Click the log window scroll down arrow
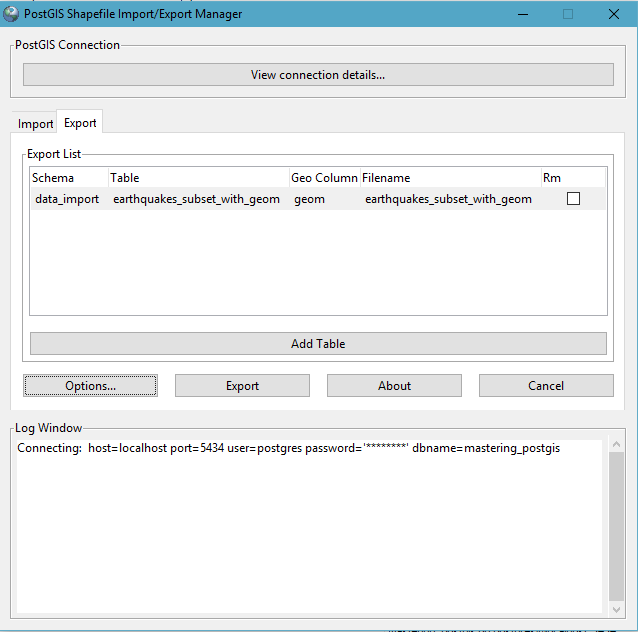Screen dimensions: 638x632 coord(616,609)
